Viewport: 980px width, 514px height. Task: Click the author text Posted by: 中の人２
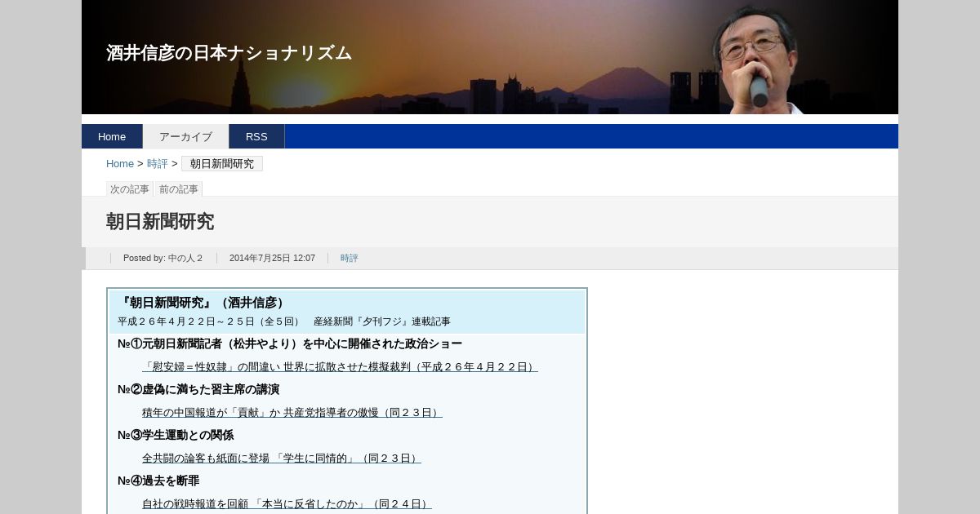pyautogui.click(x=163, y=258)
